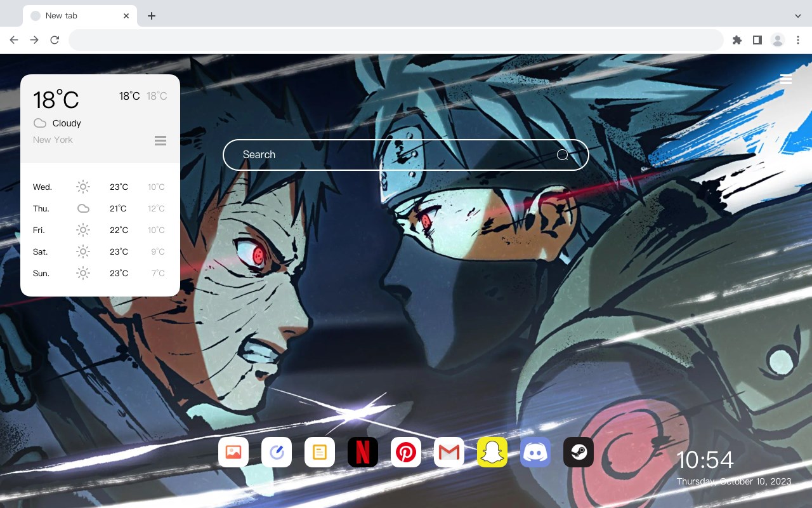The image size is (812, 508).
Task: Click the Cloudy condition text
Action: [x=67, y=123]
